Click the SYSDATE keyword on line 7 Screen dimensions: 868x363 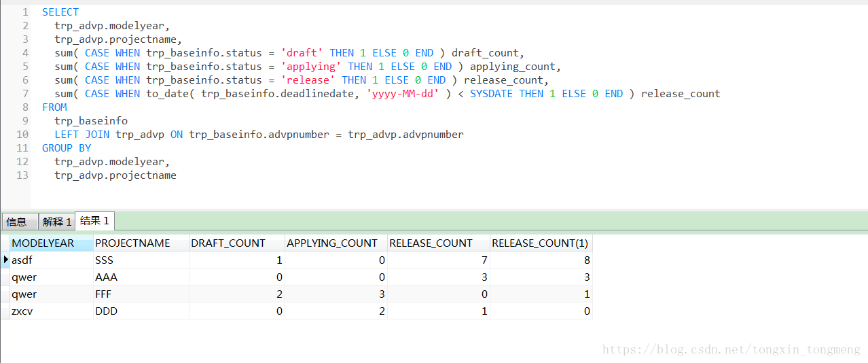[x=491, y=94]
